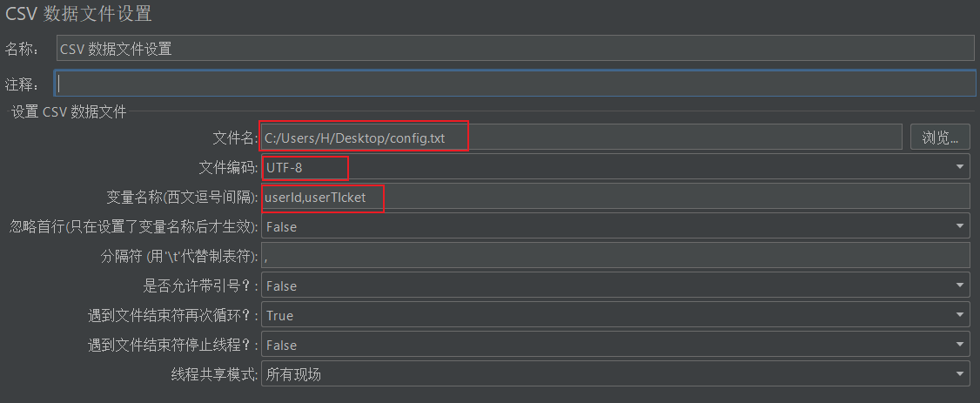Click the 注释 label text

click(23, 84)
